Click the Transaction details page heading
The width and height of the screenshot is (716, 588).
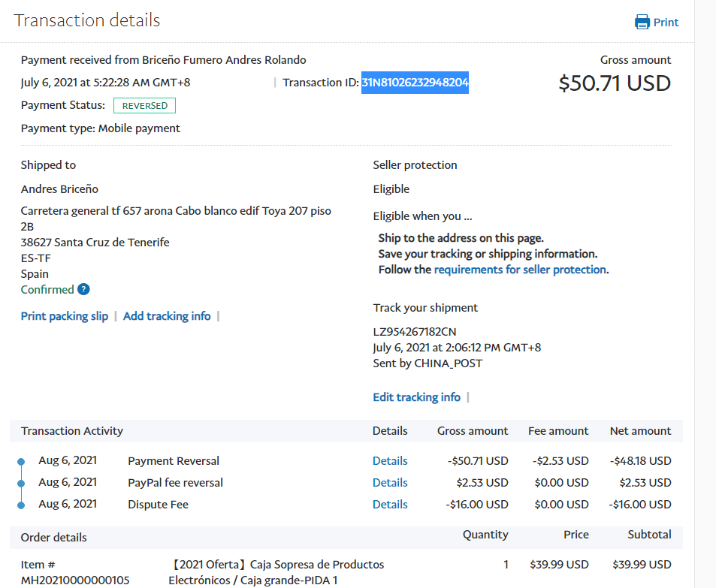(x=87, y=20)
